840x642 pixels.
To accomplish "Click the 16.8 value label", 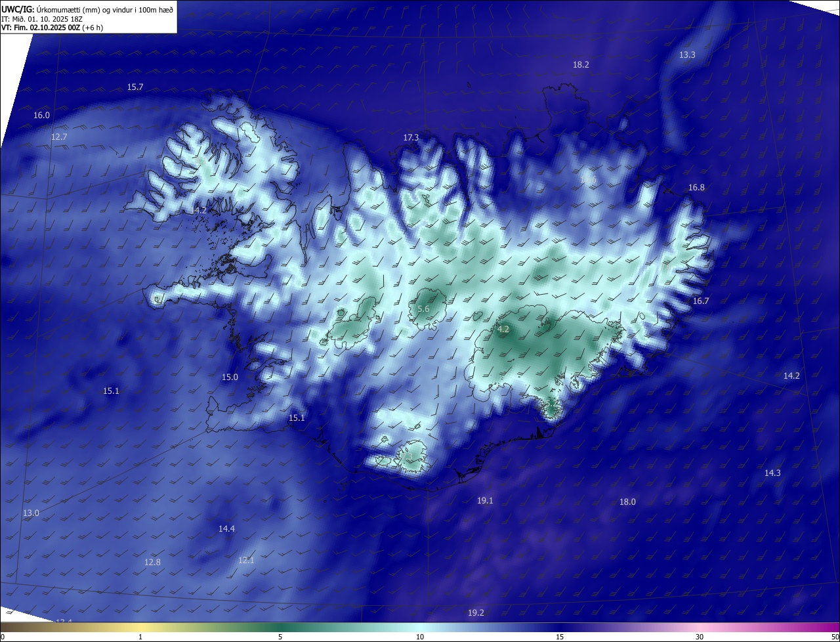I will coord(696,188).
